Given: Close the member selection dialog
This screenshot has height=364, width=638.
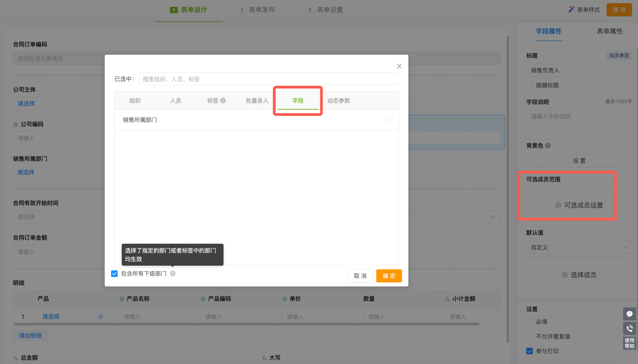Looking at the screenshot, I should point(399,66).
